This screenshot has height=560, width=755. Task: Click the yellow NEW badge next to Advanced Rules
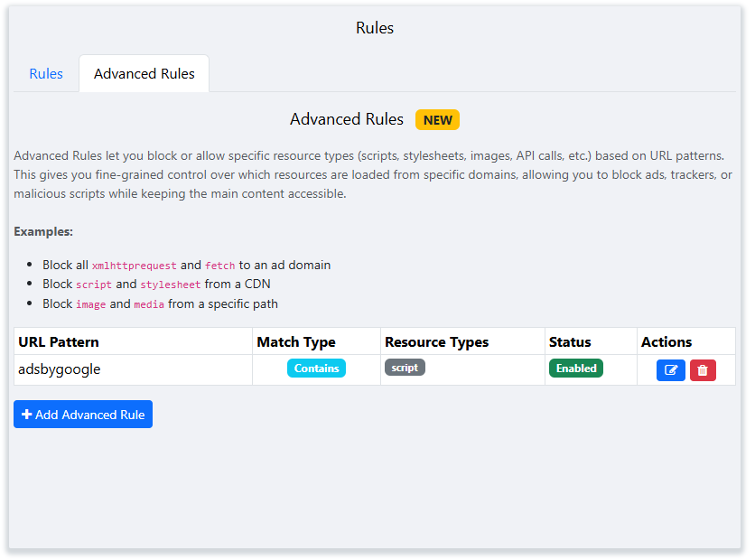point(437,119)
